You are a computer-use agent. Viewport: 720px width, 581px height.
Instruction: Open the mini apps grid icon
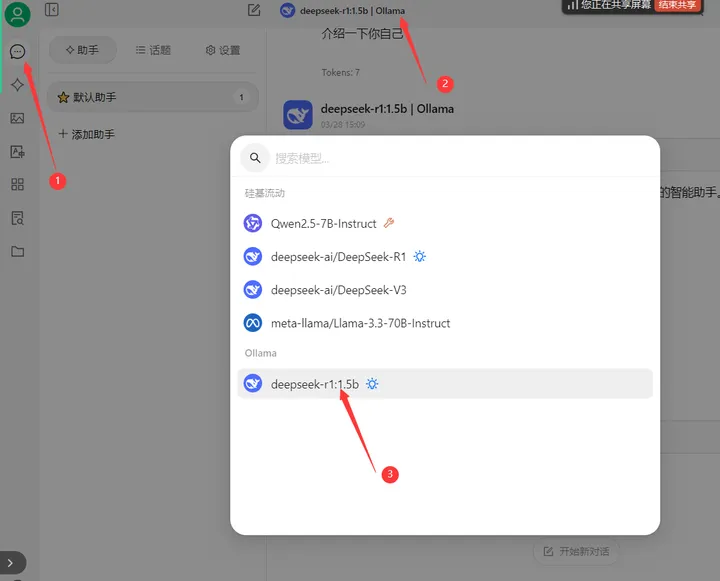pyautogui.click(x=17, y=185)
